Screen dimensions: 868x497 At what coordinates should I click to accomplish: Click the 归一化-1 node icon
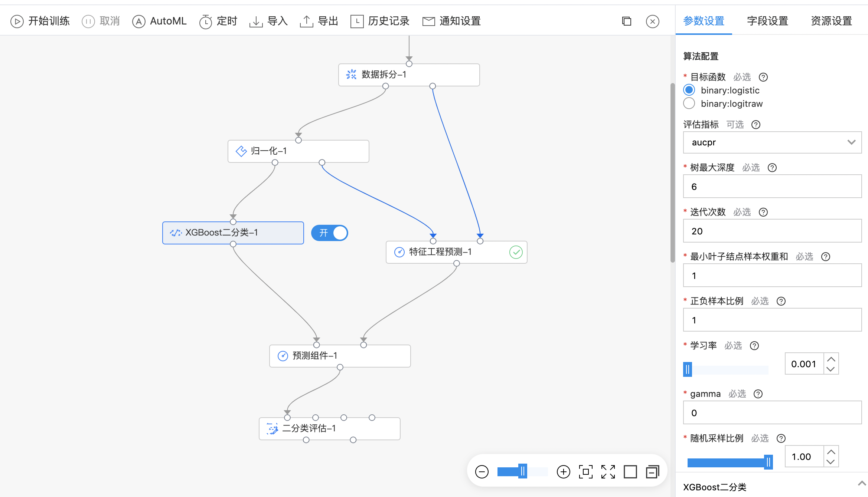tap(241, 151)
